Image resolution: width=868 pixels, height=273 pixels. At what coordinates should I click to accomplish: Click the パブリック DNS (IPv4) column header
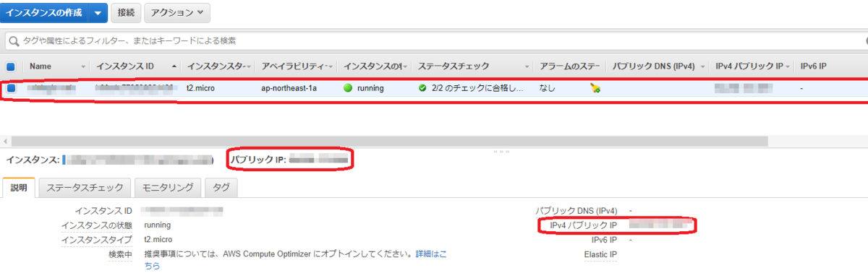point(653,66)
